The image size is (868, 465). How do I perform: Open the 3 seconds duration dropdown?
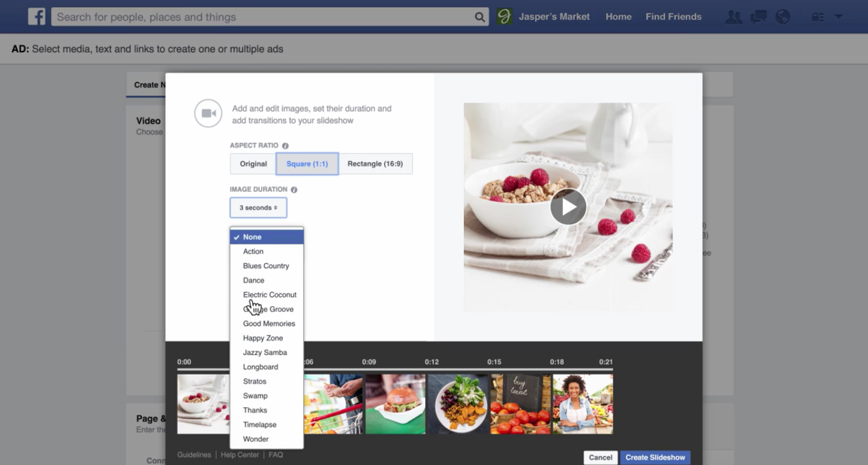click(x=258, y=208)
